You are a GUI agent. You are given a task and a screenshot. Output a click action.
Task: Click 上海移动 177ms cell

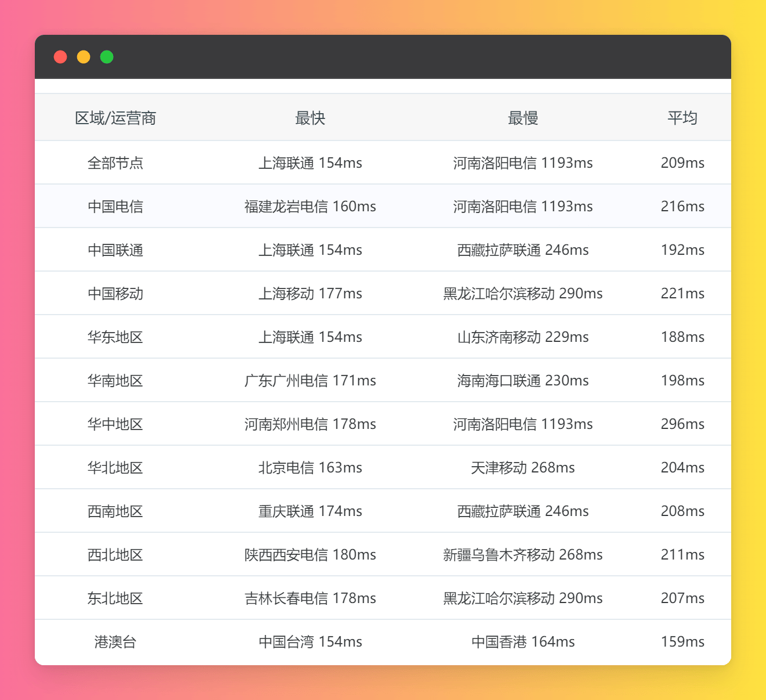(310, 294)
